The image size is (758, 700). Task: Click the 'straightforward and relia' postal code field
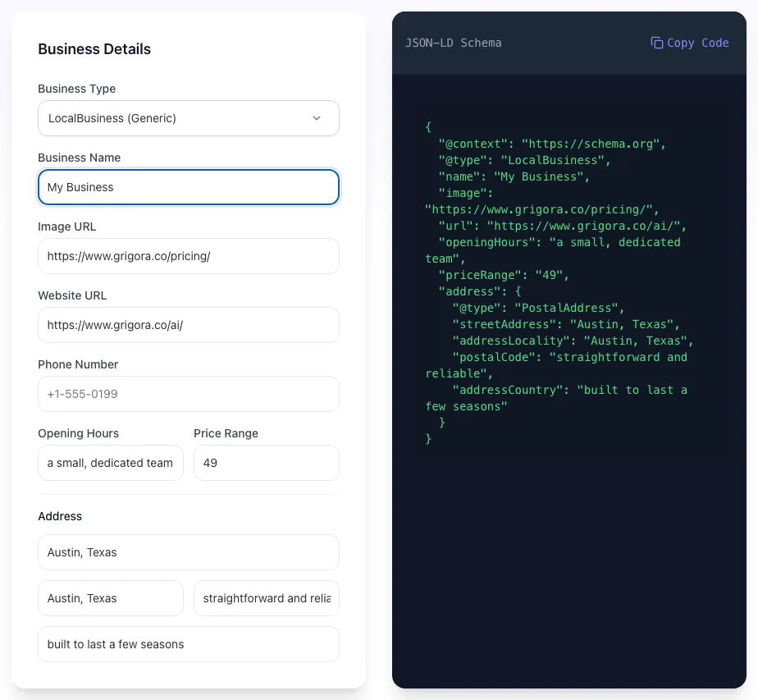tap(267, 598)
